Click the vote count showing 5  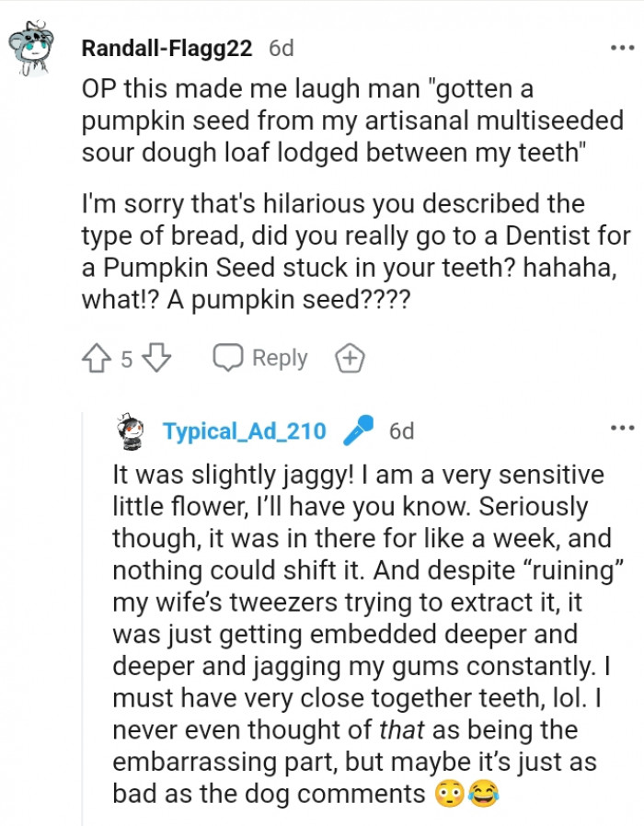127,359
